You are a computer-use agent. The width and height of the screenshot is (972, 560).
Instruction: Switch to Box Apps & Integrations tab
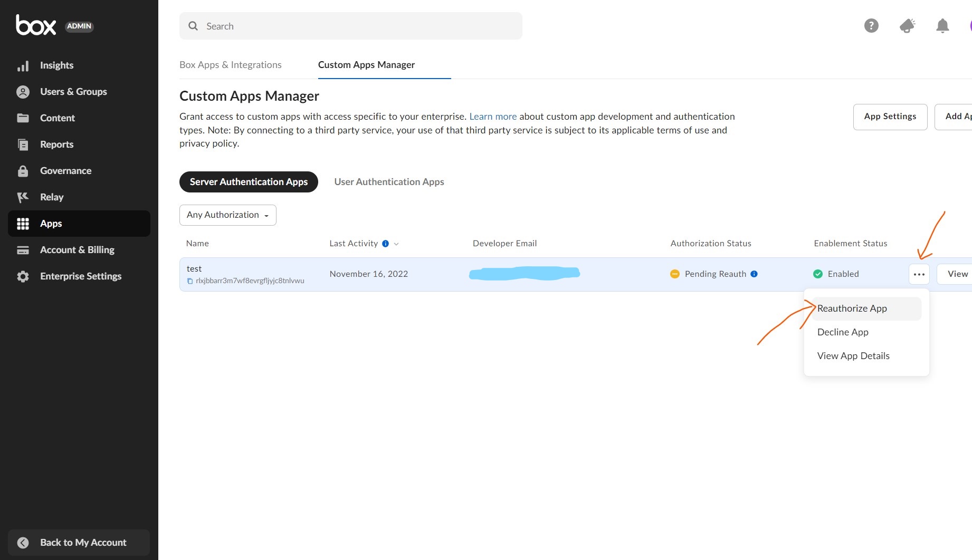[231, 65]
